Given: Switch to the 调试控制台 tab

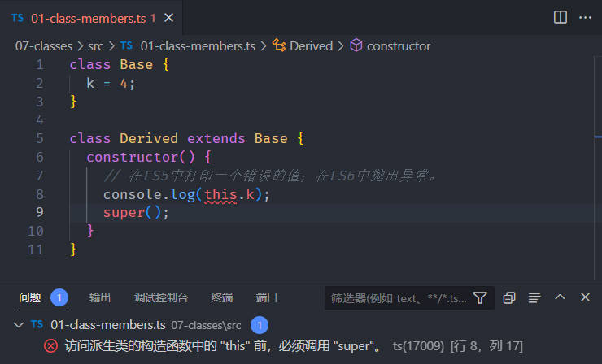Looking at the screenshot, I should pos(161,297).
